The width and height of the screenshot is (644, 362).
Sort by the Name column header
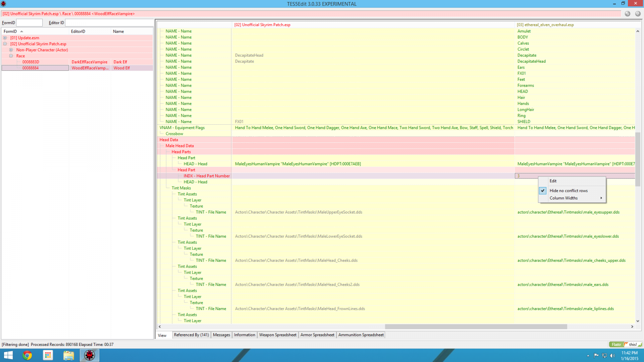tap(132, 31)
